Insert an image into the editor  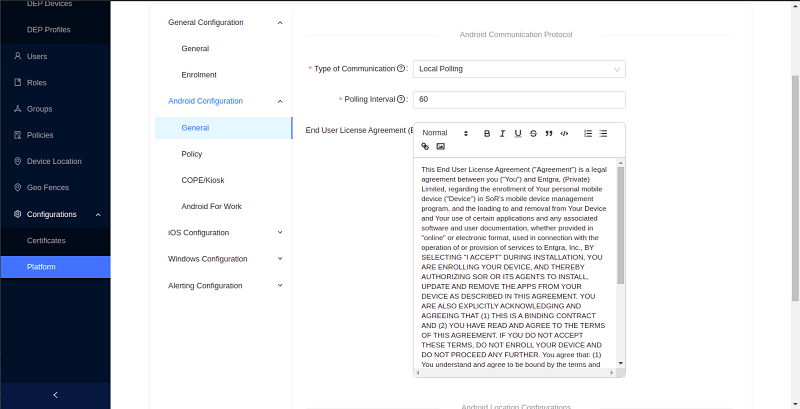tap(440, 146)
